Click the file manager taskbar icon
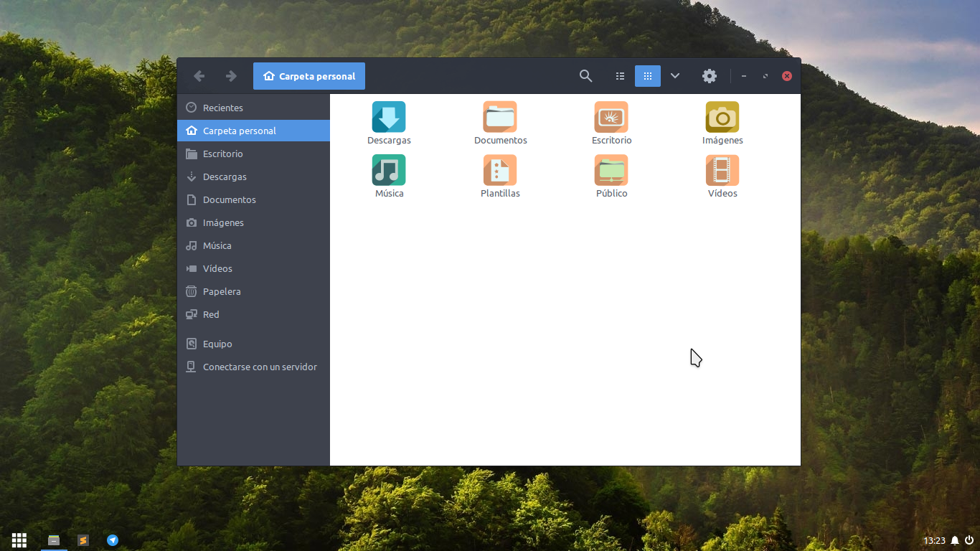 click(x=54, y=540)
